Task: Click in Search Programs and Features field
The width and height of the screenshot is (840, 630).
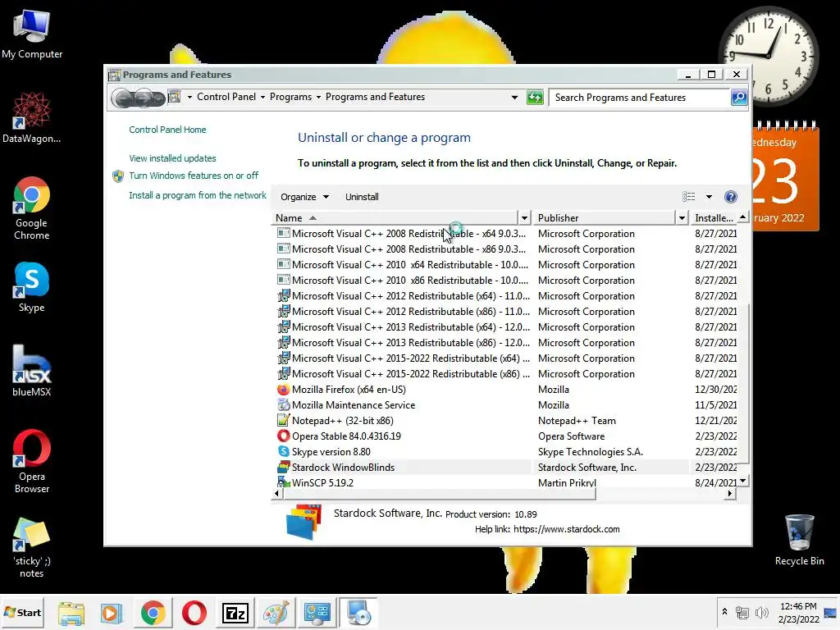Action: pos(638,98)
